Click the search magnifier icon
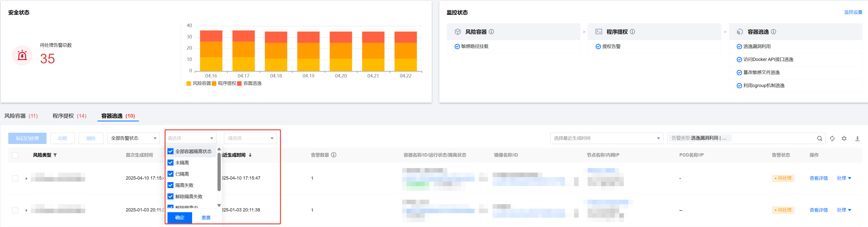This screenshot has width=868, height=227. 819,138
